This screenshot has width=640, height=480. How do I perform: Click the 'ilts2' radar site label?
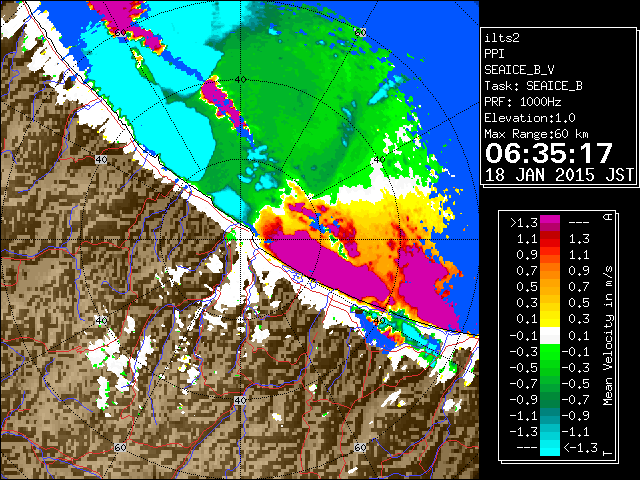coord(502,38)
